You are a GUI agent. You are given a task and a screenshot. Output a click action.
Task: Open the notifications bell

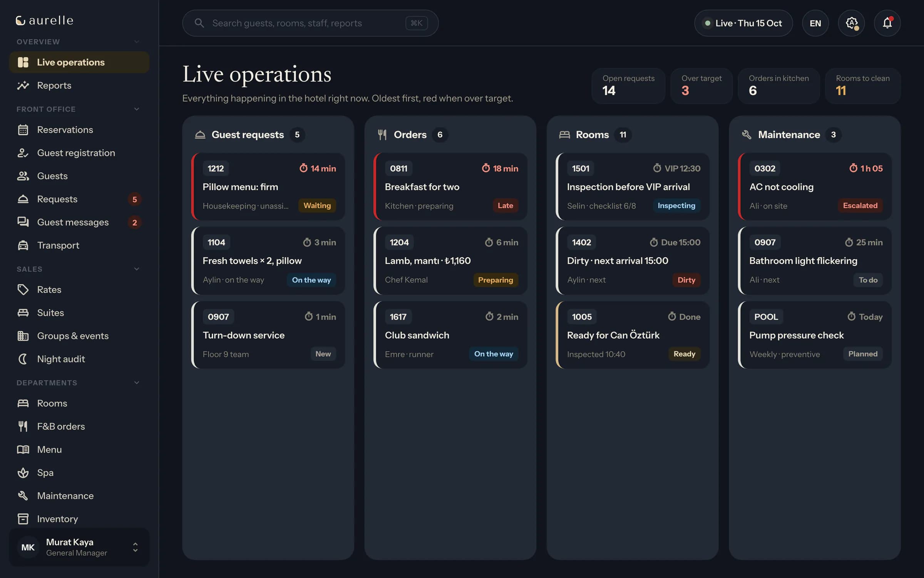tap(887, 23)
